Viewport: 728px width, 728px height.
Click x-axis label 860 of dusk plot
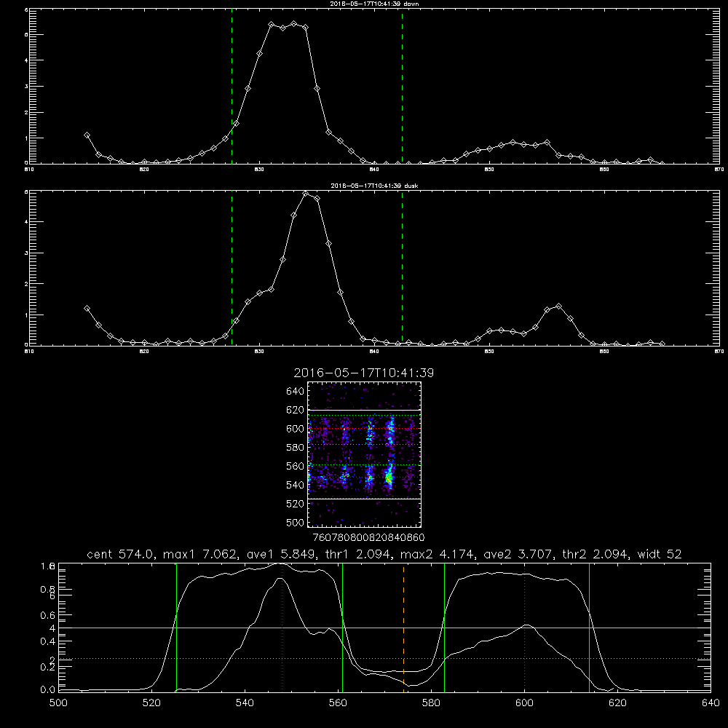604,352
